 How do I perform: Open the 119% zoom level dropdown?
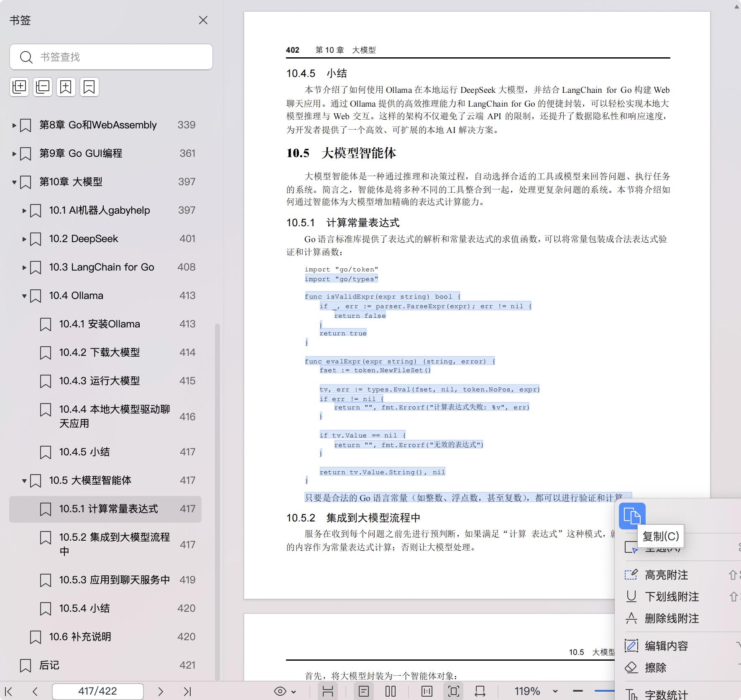[x=555, y=691]
